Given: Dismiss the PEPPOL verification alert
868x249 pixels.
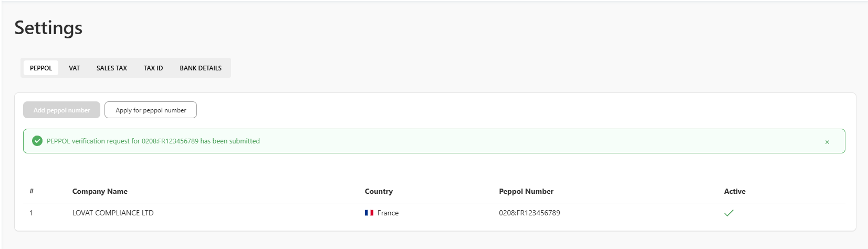Looking at the screenshot, I should [827, 142].
